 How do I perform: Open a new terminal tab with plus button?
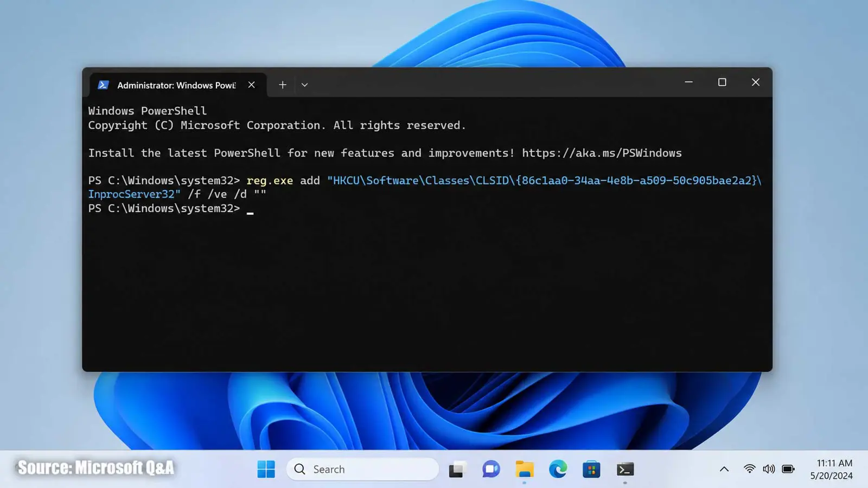[282, 85]
